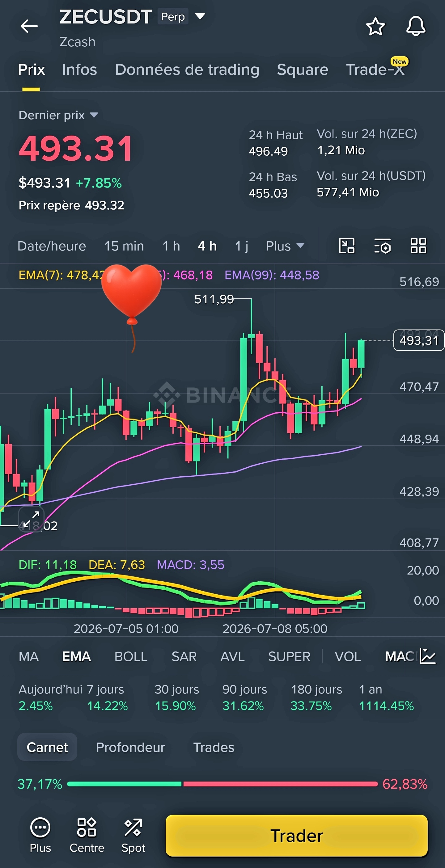Image resolution: width=445 pixels, height=868 pixels.
Task: Switch to Spot trading icon
Action: coord(133,835)
